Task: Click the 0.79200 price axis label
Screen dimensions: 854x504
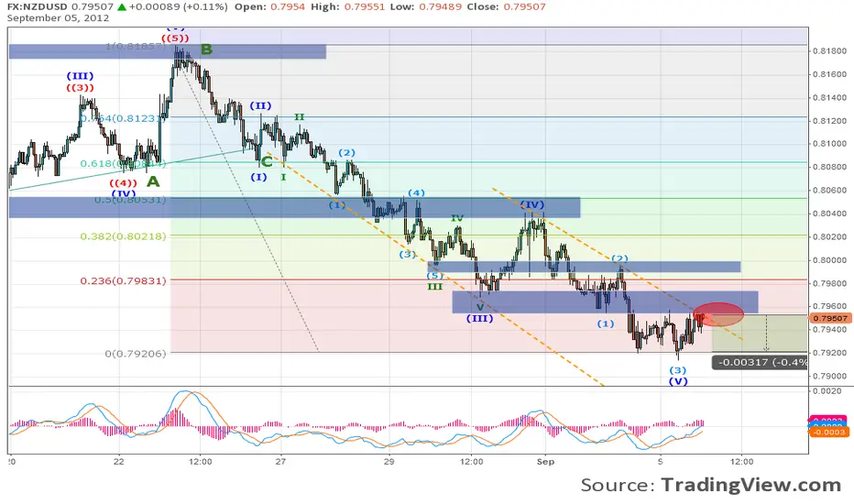Action: point(829,353)
